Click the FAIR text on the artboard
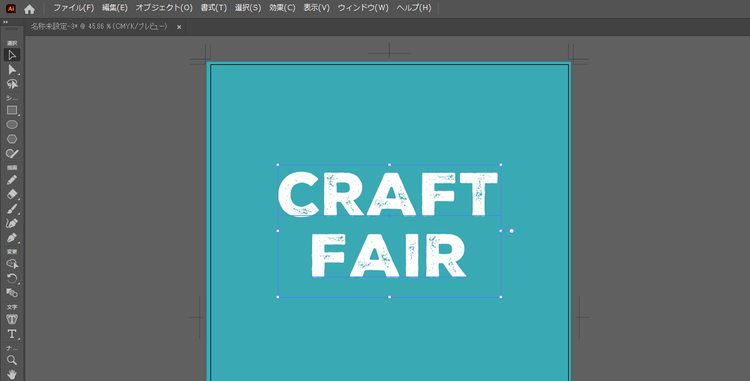 pyautogui.click(x=388, y=256)
